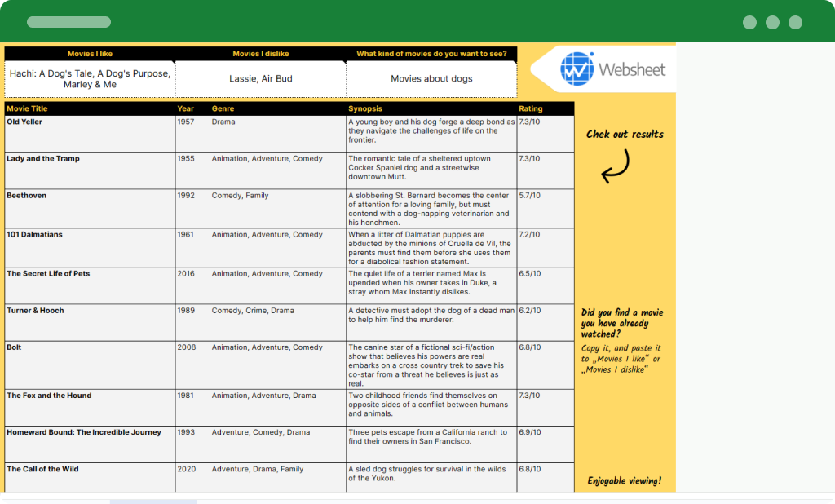The image size is (835, 504).
Task: Click the synopsis about sled dog in Yukon
Action: tap(431, 477)
